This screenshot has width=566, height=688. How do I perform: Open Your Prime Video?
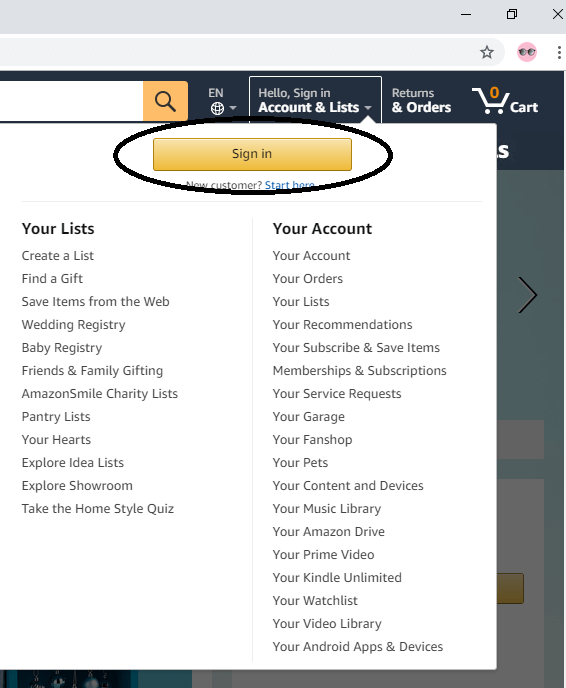coord(323,555)
